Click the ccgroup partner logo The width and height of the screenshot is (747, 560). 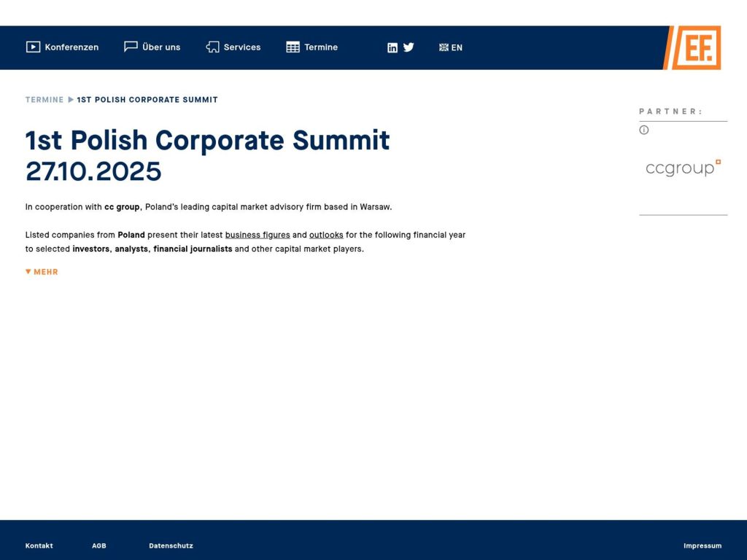683,168
